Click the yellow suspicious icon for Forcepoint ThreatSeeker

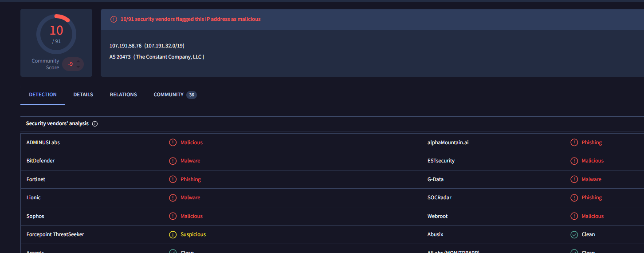173,234
